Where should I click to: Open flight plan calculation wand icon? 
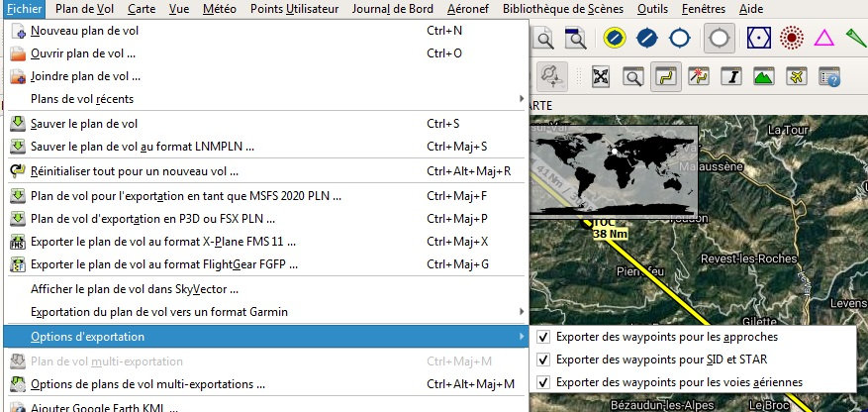[x=699, y=76]
